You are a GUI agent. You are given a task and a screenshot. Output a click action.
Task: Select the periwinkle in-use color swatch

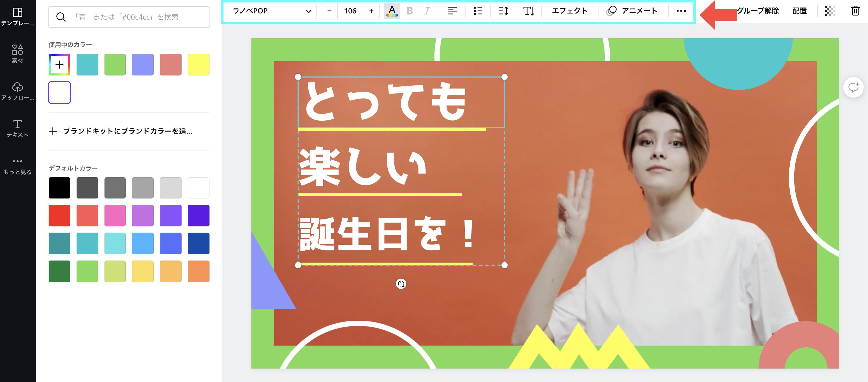143,64
